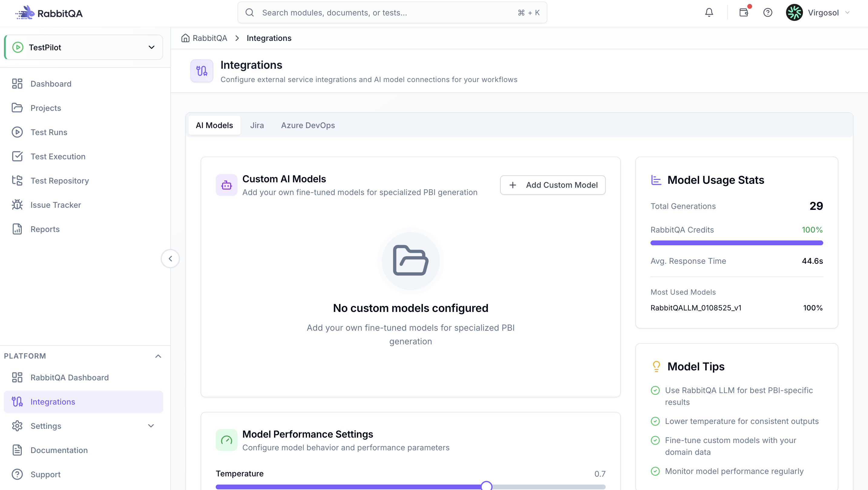Click Avg. Response Time value 44.6s
The image size is (868, 490).
coord(812,261)
